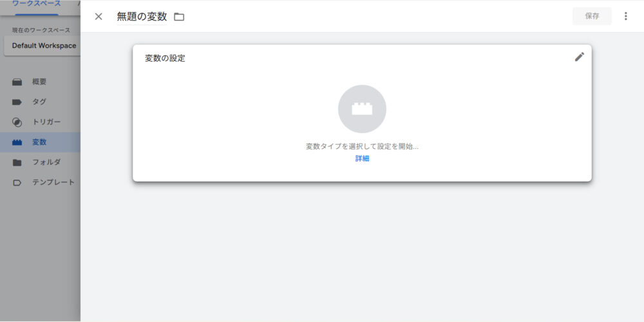Click the 変数 brick icon in sidebar
The height and width of the screenshot is (322, 644).
pyautogui.click(x=17, y=142)
